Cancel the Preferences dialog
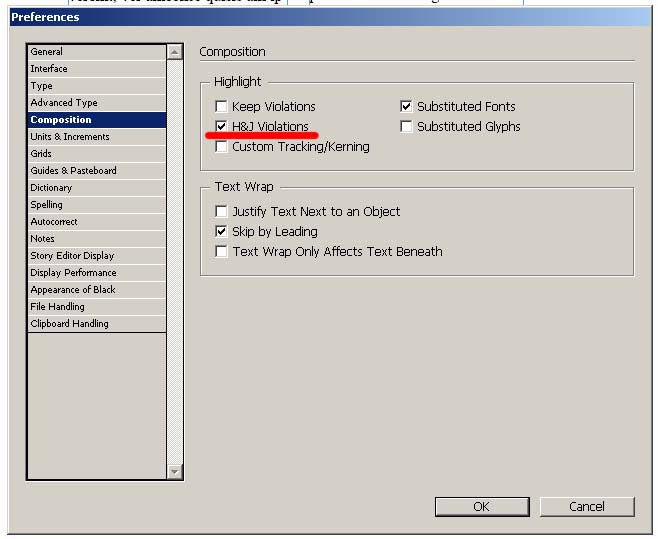 coord(587,507)
